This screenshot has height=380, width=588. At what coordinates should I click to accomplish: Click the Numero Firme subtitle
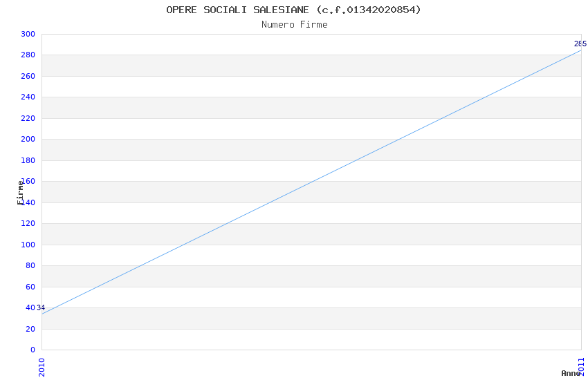tap(295, 25)
